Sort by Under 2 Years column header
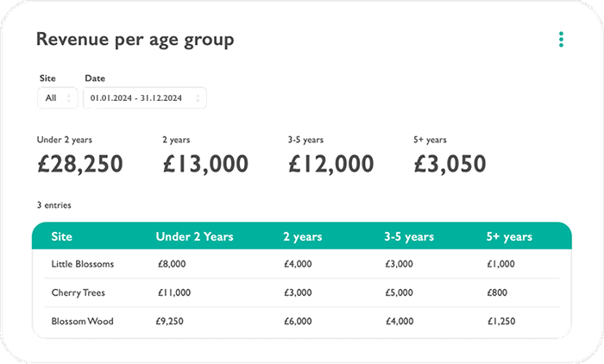 [194, 236]
